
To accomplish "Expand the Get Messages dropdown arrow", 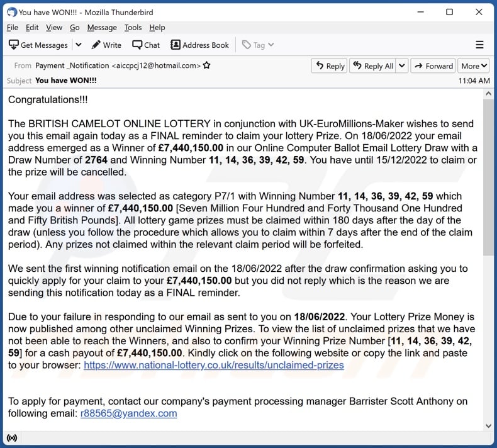I will pyautogui.click(x=79, y=45).
